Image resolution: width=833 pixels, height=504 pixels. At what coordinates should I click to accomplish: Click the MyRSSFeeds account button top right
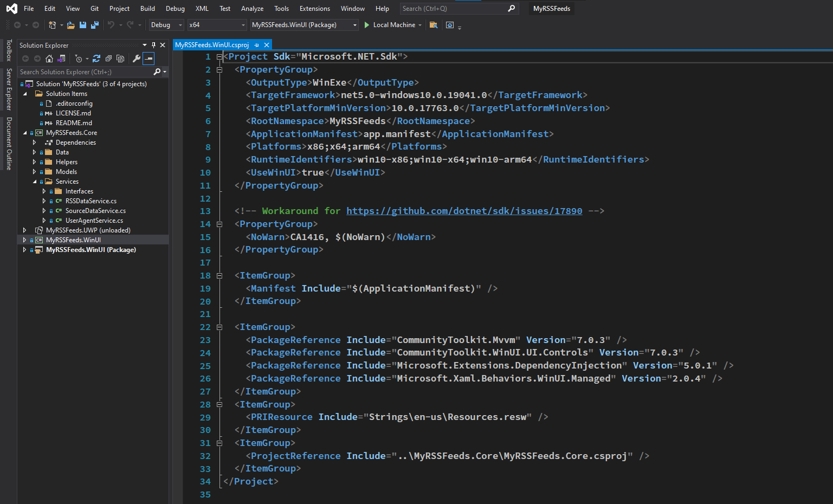click(x=551, y=8)
